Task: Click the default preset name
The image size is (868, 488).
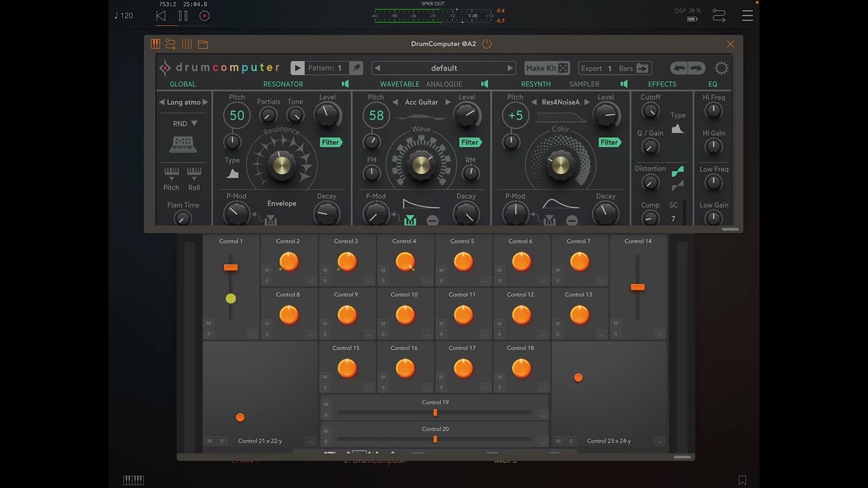Action: pos(444,68)
